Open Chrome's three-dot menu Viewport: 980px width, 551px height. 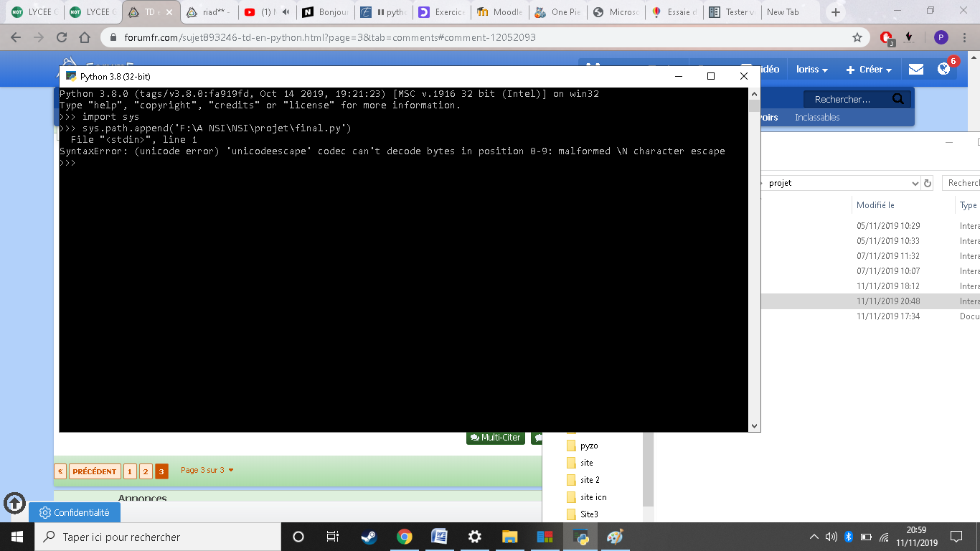(x=965, y=37)
